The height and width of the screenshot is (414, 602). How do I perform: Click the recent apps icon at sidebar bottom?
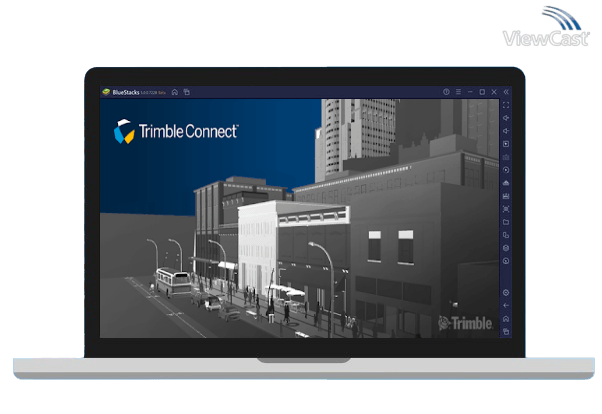click(x=506, y=331)
